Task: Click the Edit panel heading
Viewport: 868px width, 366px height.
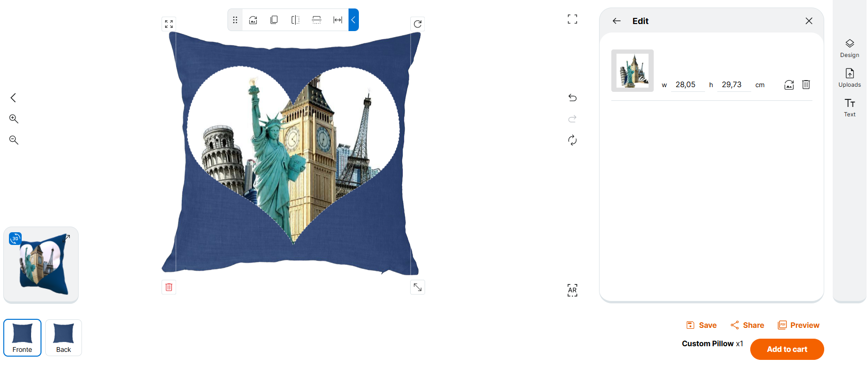Action: pyautogui.click(x=640, y=21)
